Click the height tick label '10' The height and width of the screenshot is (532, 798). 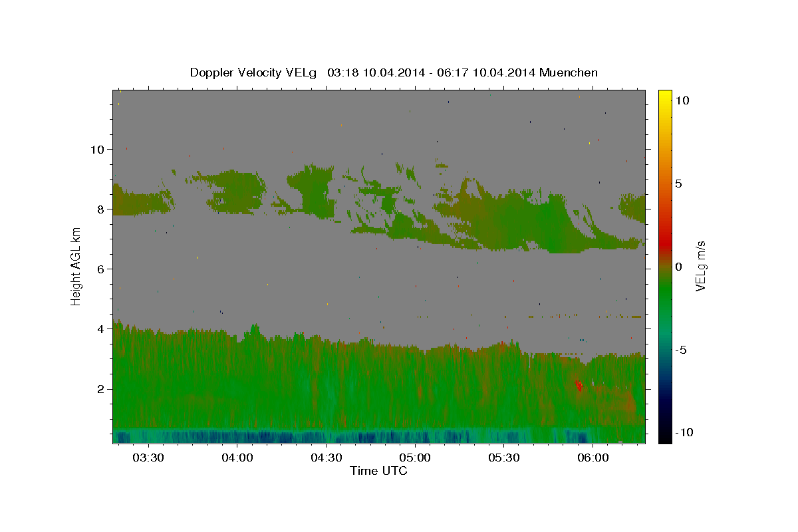coord(98,149)
